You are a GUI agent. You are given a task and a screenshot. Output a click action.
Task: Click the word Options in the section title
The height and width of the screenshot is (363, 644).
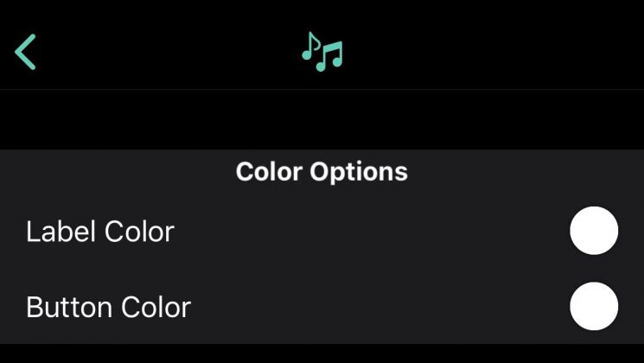(359, 172)
